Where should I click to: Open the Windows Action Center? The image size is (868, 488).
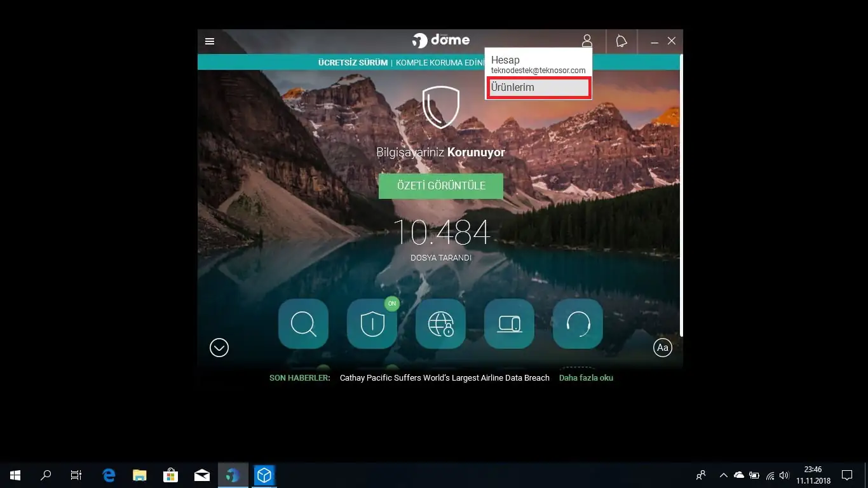tap(847, 475)
